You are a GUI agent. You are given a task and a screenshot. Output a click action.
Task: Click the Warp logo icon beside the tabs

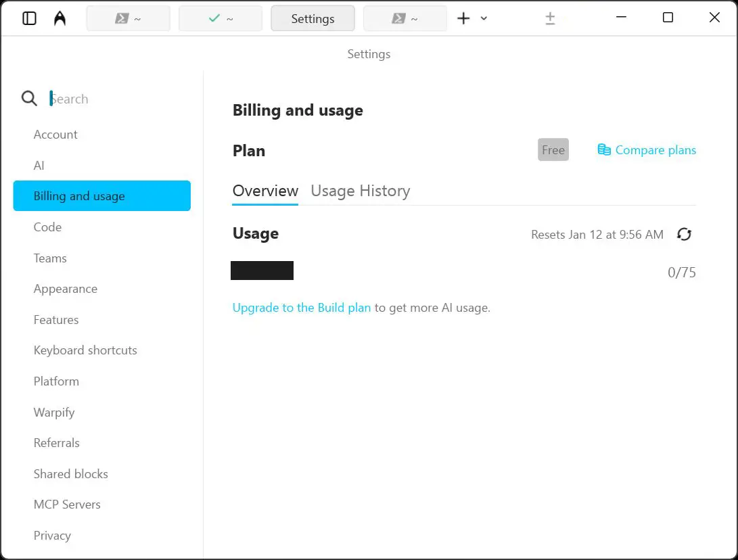coord(60,18)
